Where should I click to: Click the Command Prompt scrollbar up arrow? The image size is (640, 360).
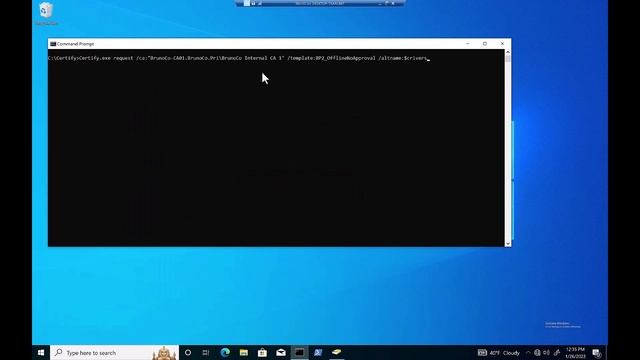click(508, 52)
